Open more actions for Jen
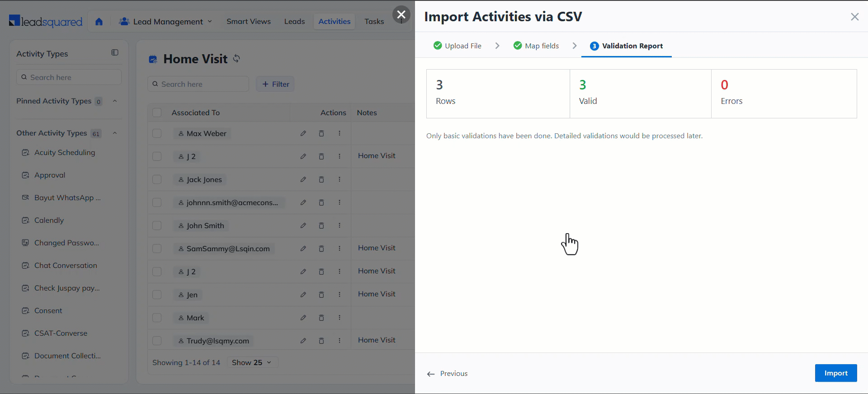 (x=340, y=295)
